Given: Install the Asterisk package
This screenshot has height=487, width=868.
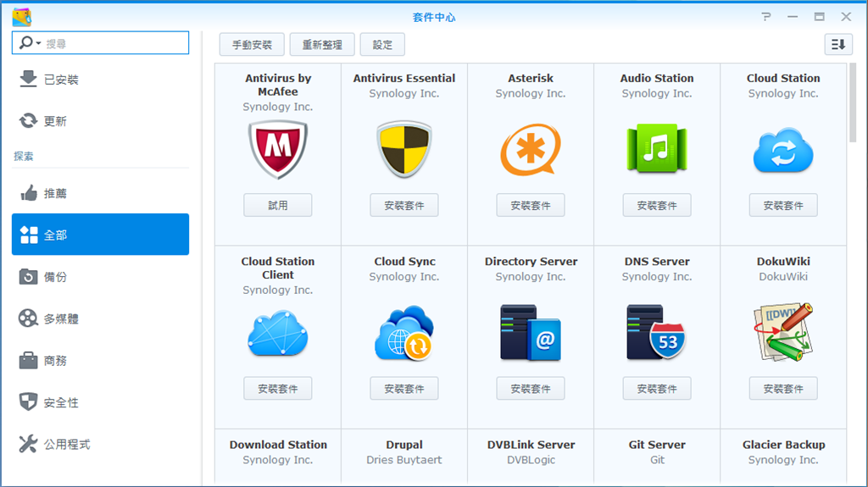Looking at the screenshot, I should click(x=531, y=205).
